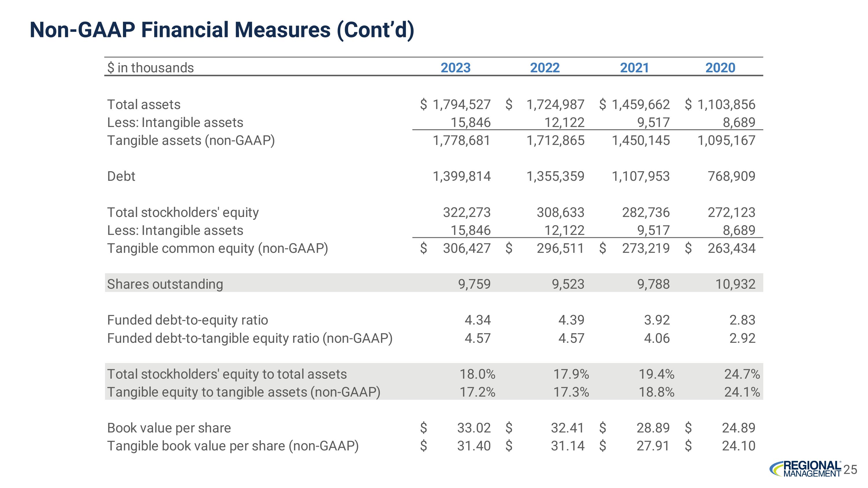
Task: Click Tangible common equity (non-GAAP) label
Action: 217,248
